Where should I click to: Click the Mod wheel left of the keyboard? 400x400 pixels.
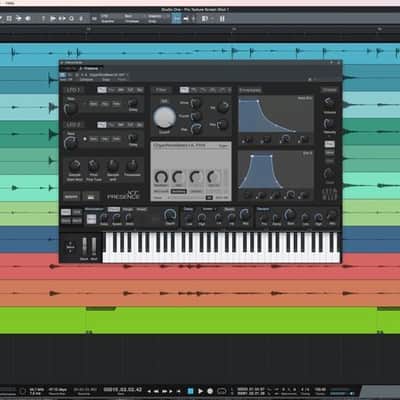coord(94,247)
